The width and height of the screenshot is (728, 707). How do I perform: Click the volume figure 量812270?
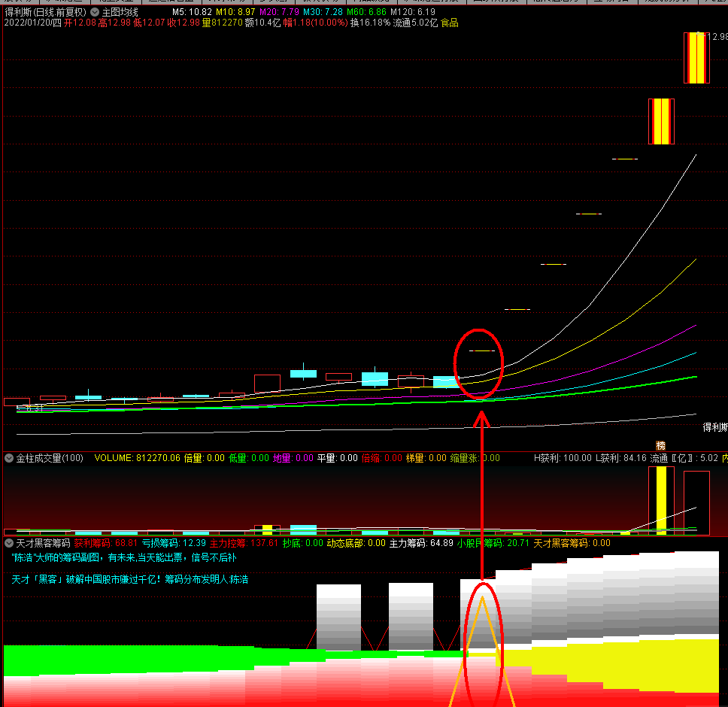pyautogui.click(x=223, y=23)
